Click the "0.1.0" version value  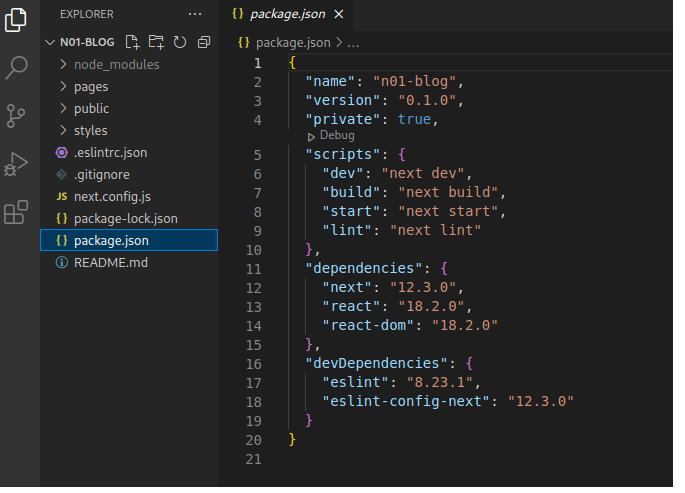(427, 100)
